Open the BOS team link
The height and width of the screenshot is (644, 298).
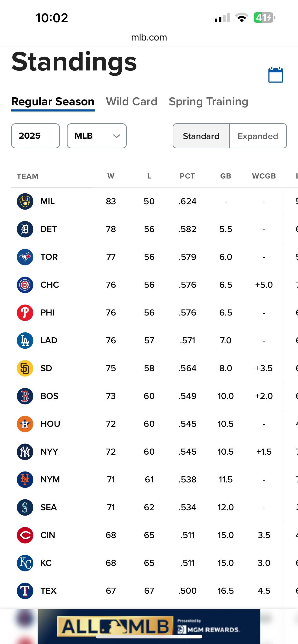click(49, 396)
